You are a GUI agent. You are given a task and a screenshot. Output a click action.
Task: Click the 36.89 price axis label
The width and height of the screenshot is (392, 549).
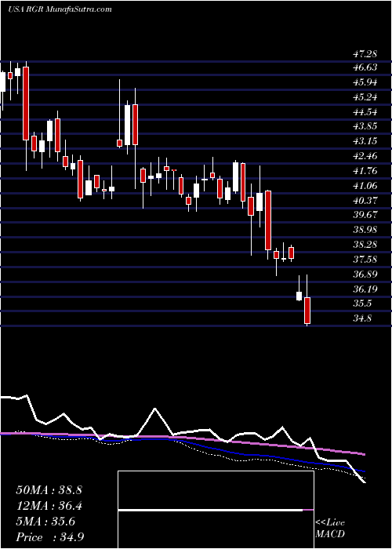coord(365,274)
